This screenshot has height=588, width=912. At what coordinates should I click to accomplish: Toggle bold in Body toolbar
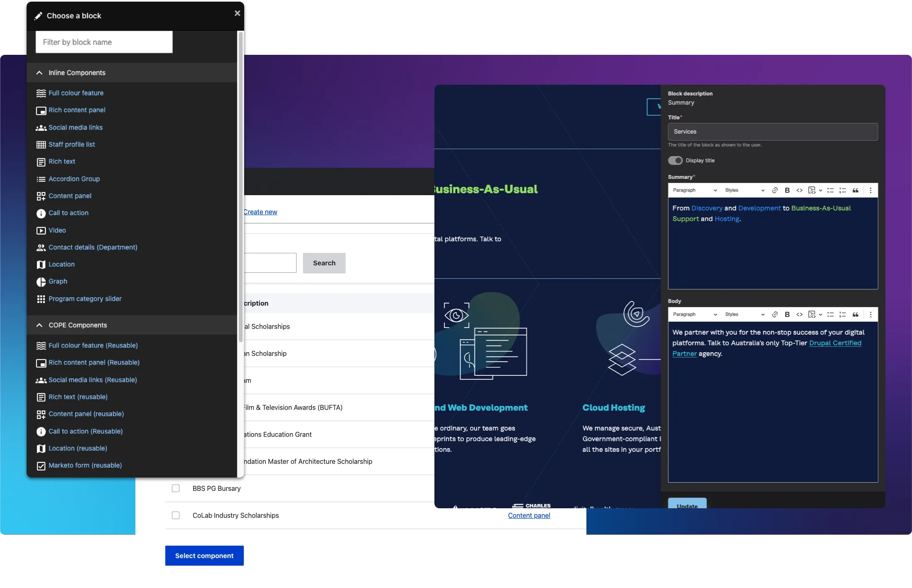[787, 315]
